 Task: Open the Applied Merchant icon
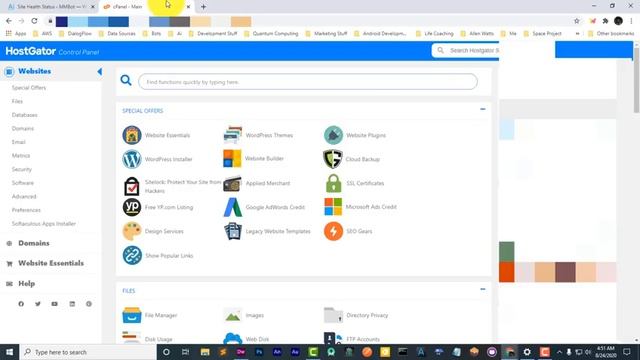[232, 184]
